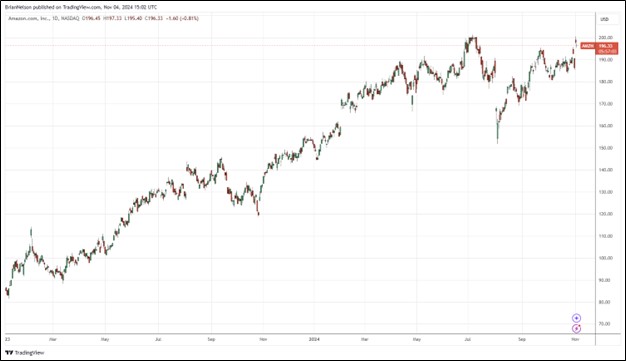Click the 200.00 price axis label

[605, 38]
